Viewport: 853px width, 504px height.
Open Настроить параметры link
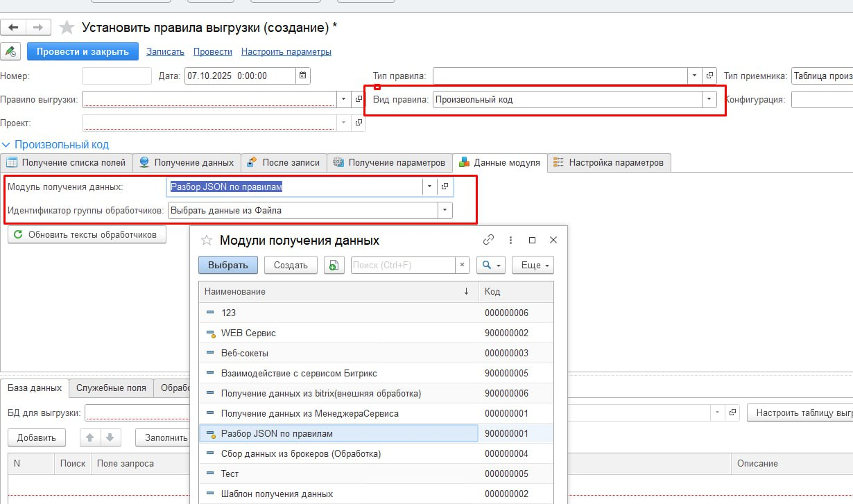[x=286, y=52]
